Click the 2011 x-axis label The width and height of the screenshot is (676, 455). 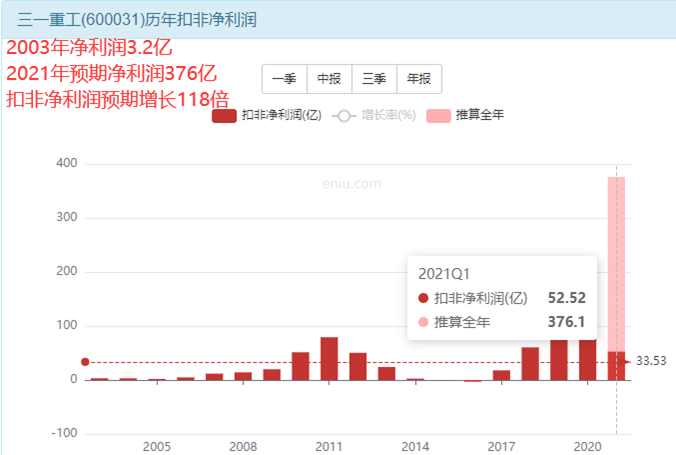(x=329, y=446)
